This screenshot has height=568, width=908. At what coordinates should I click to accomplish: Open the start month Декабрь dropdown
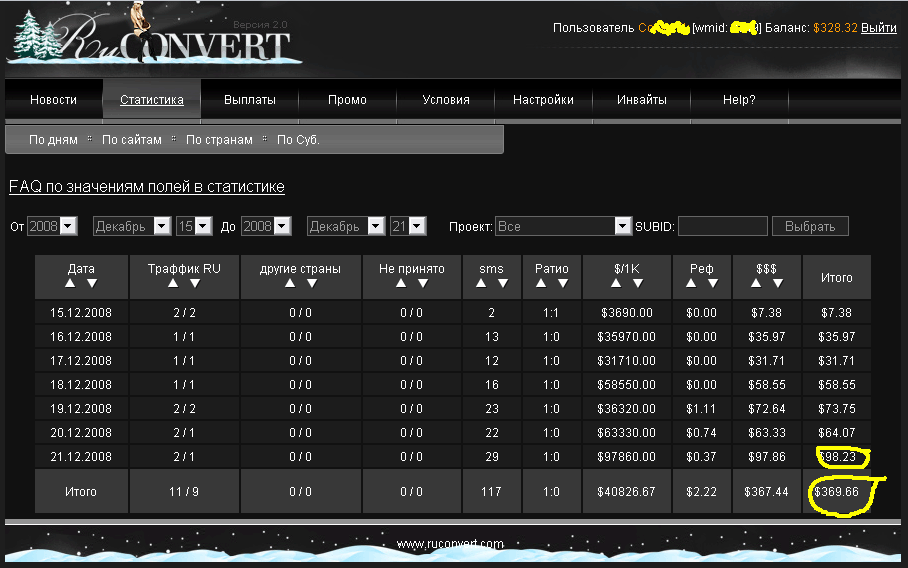[x=161, y=227]
